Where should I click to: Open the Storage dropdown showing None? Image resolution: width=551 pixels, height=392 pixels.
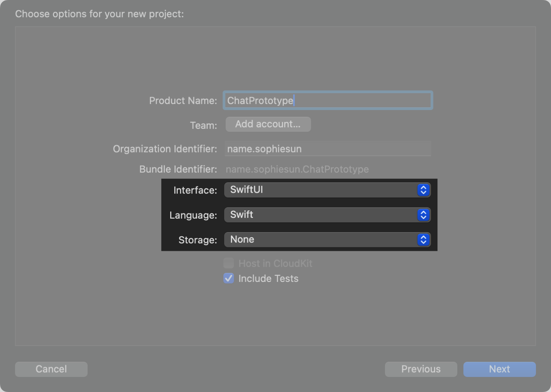[x=327, y=240]
